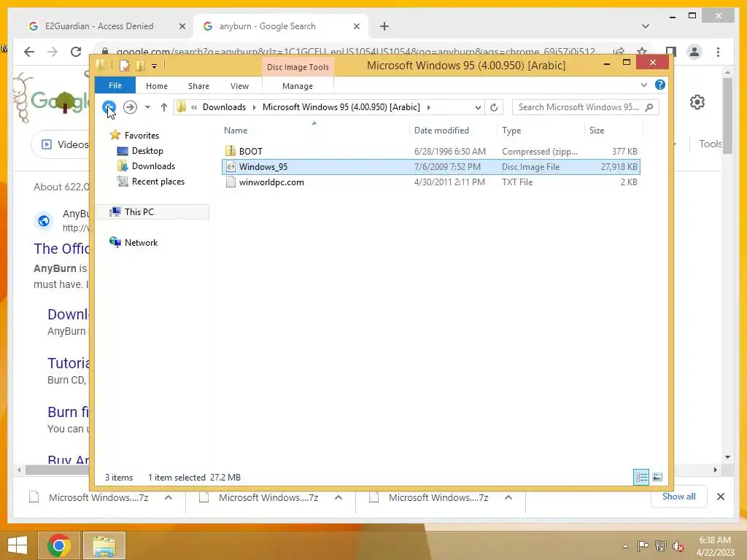Viewport: 747px width, 560px height.
Task: Open a new Chrome tab
Action: point(384,26)
